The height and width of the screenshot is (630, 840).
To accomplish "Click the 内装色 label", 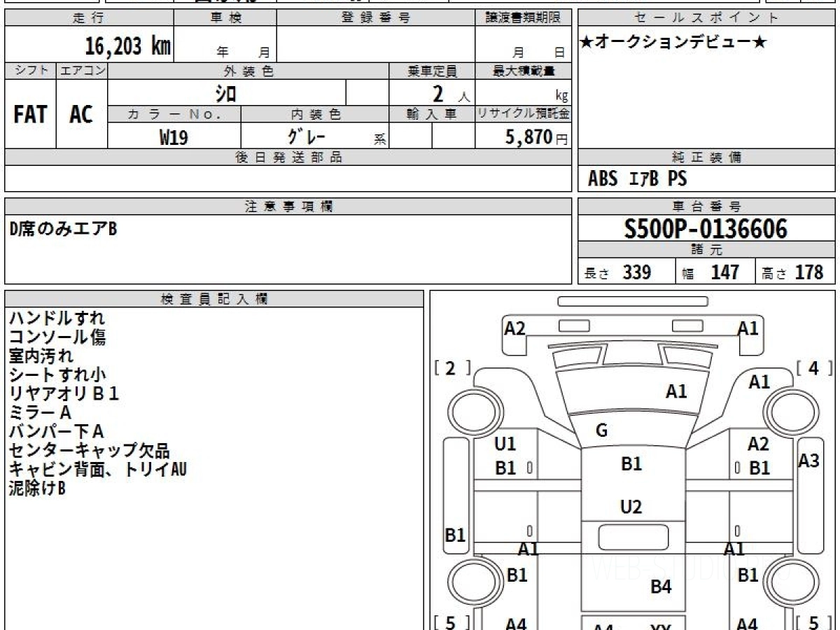I will 316,114.
